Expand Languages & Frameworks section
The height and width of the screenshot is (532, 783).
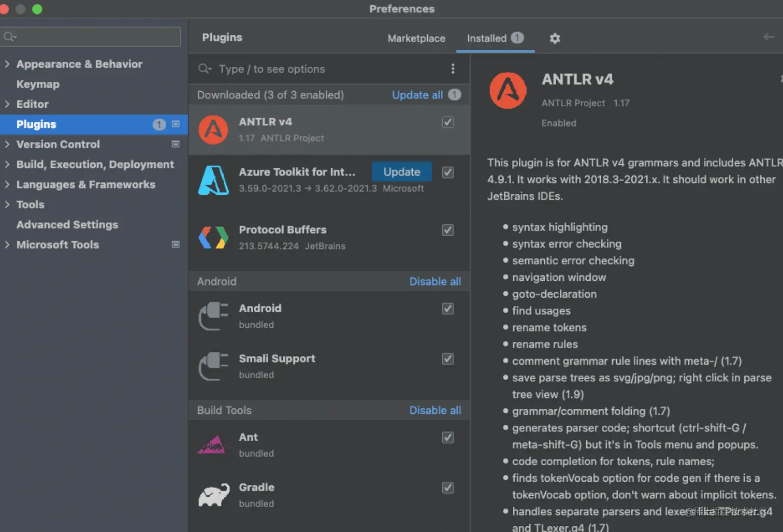pos(7,184)
